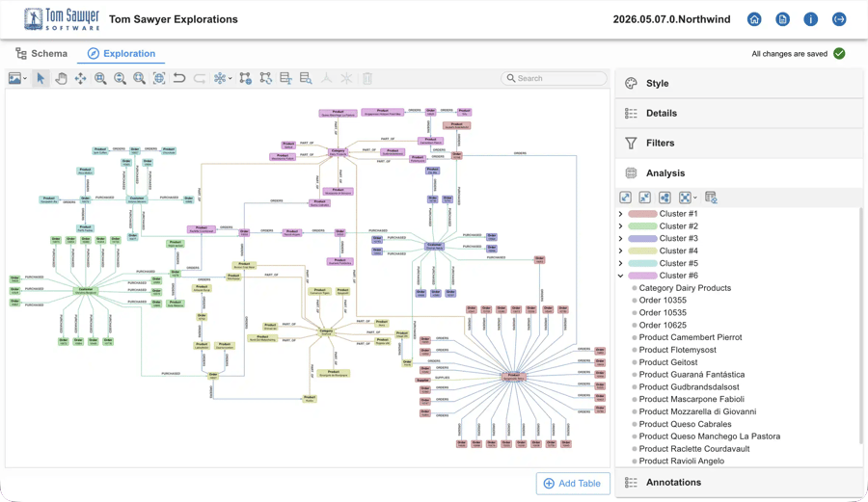Screen dimensions: 868x502
Task: Click the Add Table button
Action: click(x=573, y=483)
